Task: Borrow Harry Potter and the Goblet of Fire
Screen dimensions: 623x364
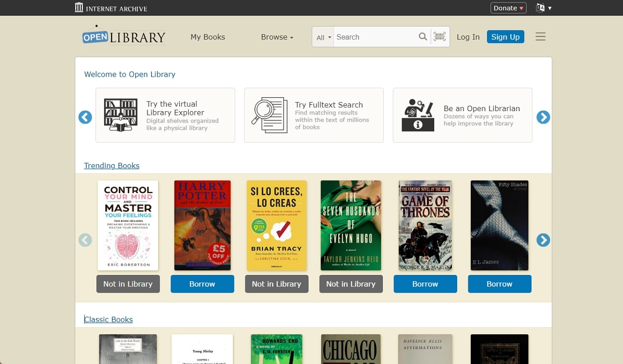Action: coord(202,284)
